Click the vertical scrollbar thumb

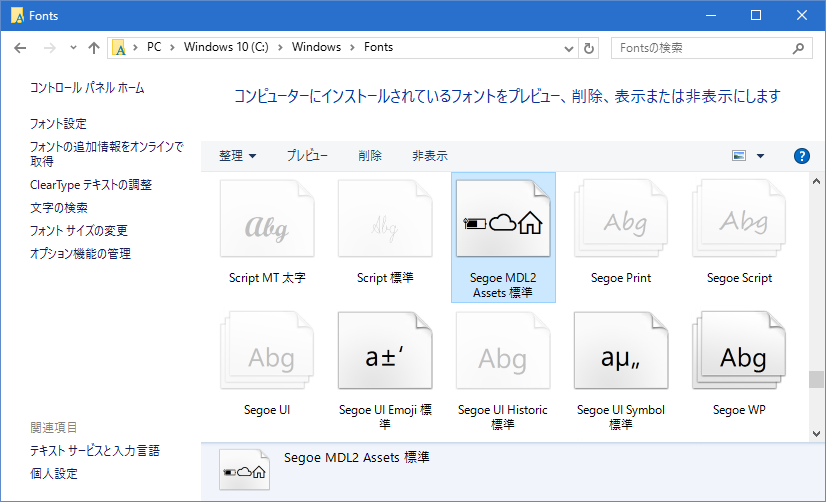pos(816,379)
